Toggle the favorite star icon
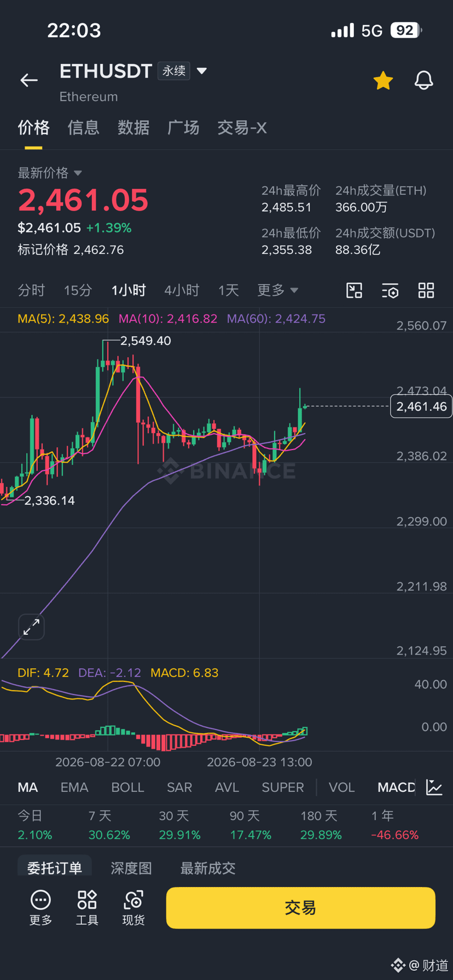Image resolution: width=453 pixels, height=980 pixels. point(383,80)
